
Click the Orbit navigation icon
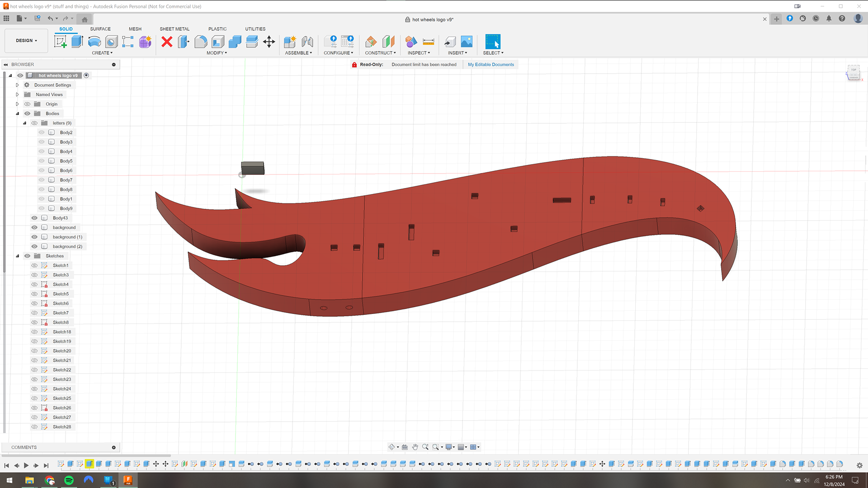pos(392,447)
